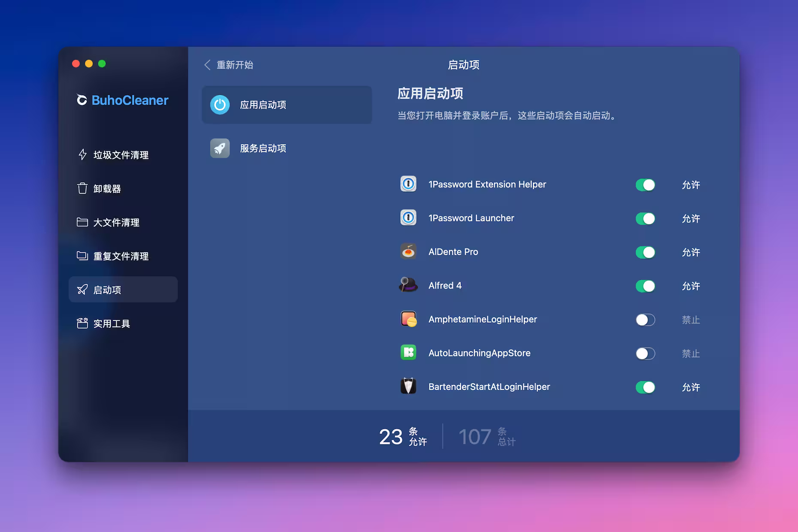
Task: Click the AmphetamineLoginHelper name text
Action: pos(483,319)
